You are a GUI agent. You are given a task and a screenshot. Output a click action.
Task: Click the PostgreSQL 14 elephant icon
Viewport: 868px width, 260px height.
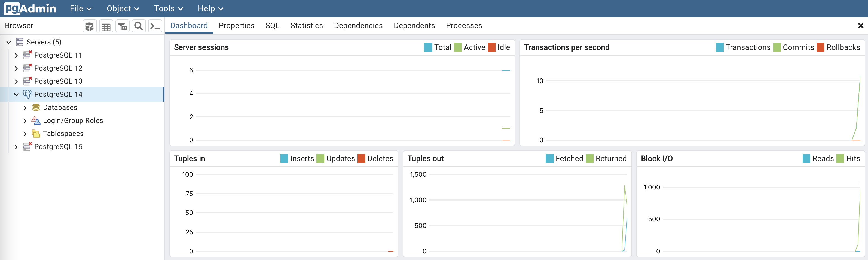(27, 94)
